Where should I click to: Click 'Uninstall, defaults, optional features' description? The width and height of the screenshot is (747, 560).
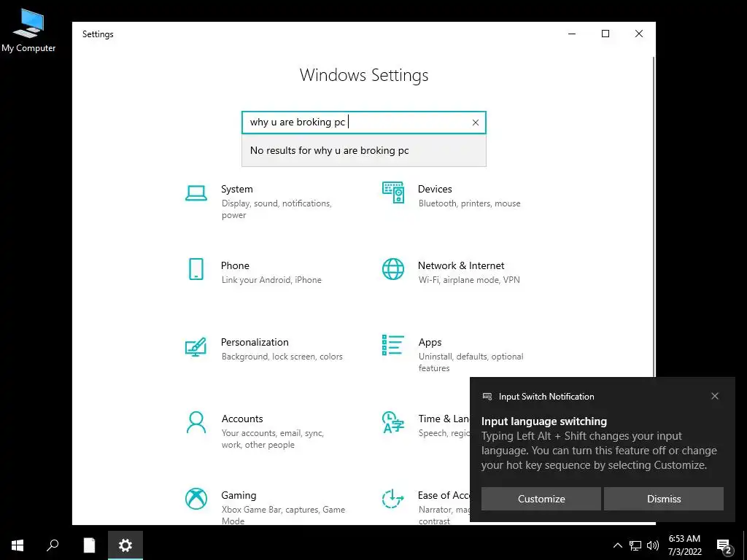click(471, 362)
